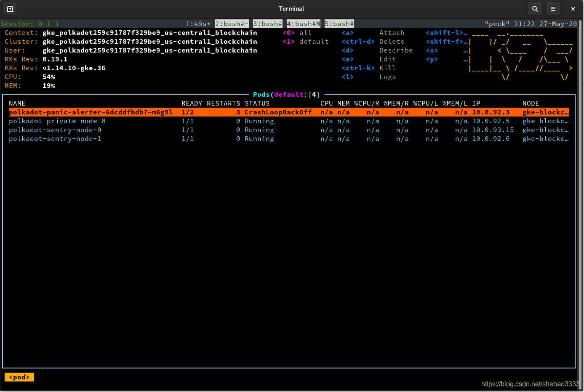Close the Terminal window

pyautogui.click(x=573, y=8)
